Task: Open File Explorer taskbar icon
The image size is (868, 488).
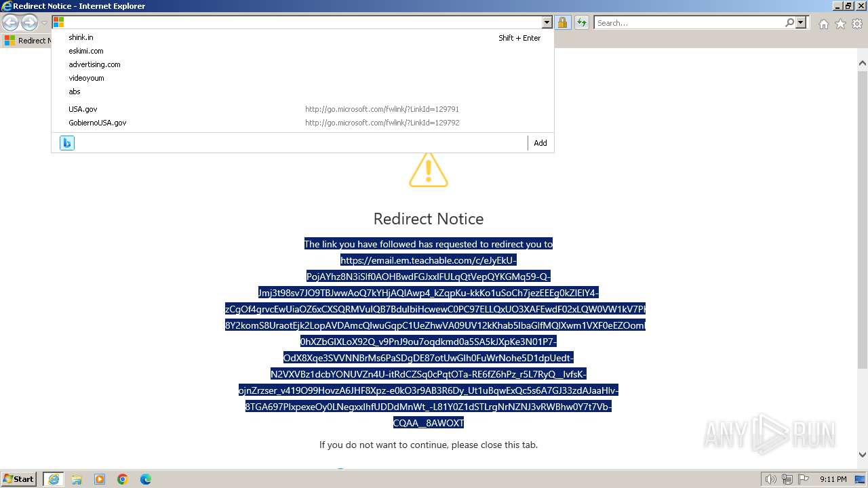Action: 77,479
